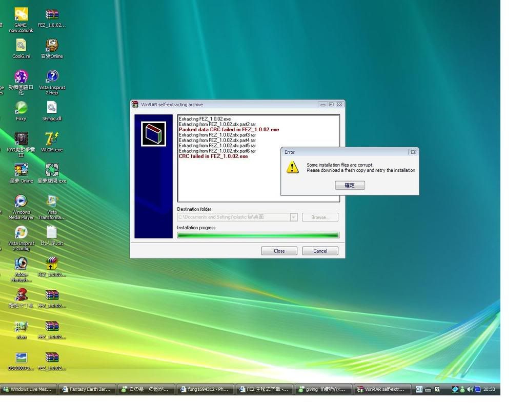Switch to Windows Live Messenger taskbar item
525x420 pixels.
(x=28, y=389)
